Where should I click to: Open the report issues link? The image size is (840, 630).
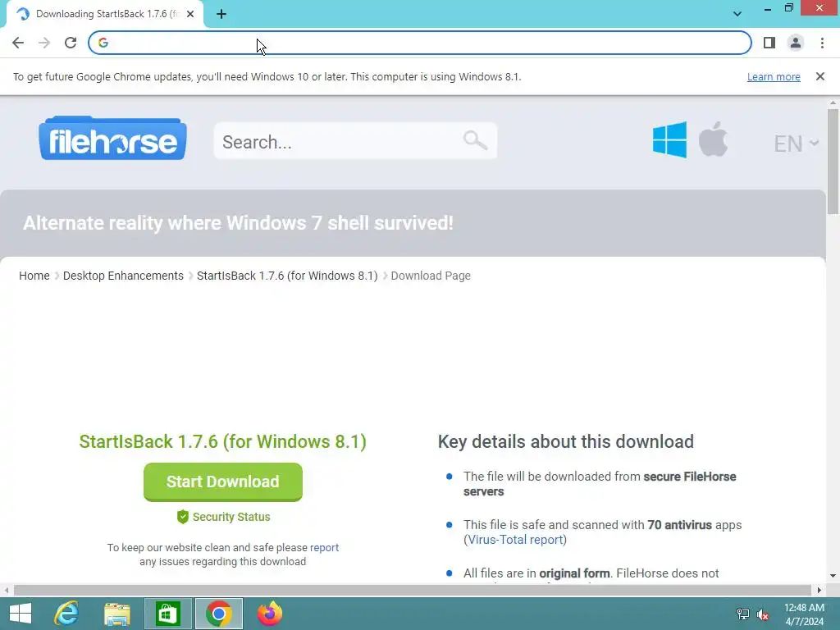click(324, 547)
